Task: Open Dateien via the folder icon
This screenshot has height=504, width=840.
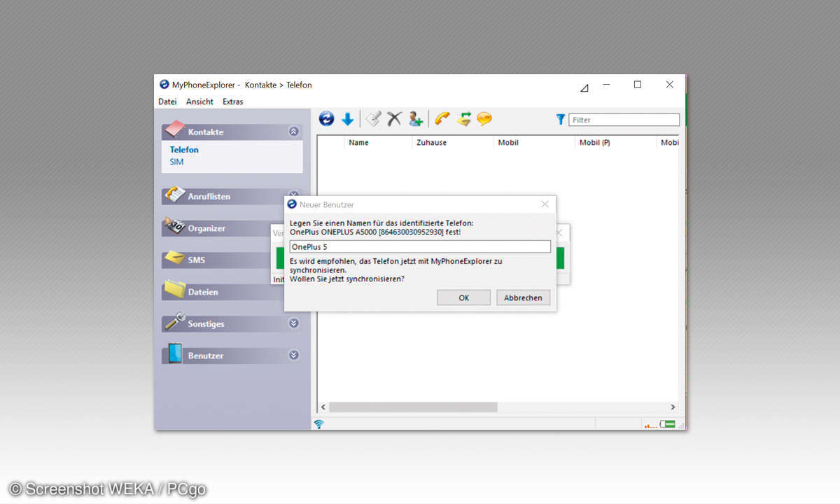Action: (x=175, y=290)
